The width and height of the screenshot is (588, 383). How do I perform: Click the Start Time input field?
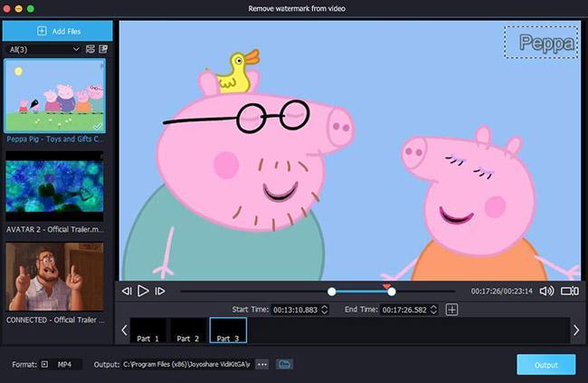point(295,310)
